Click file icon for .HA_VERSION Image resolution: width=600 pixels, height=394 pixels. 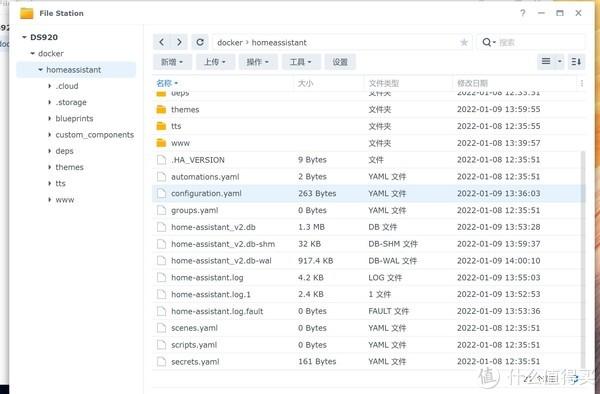[x=161, y=160]
